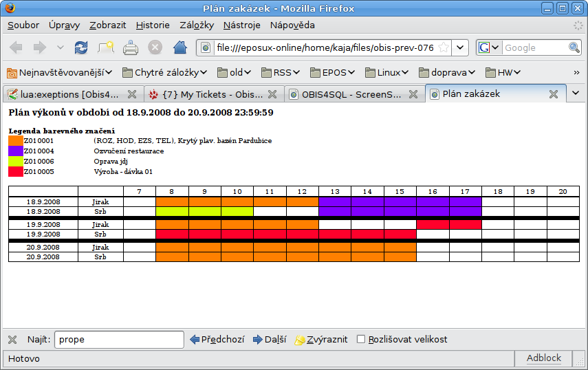Open the URL history dropdown arrow
Viewport: 588px width, 370px height.
(x=461, y=47)
